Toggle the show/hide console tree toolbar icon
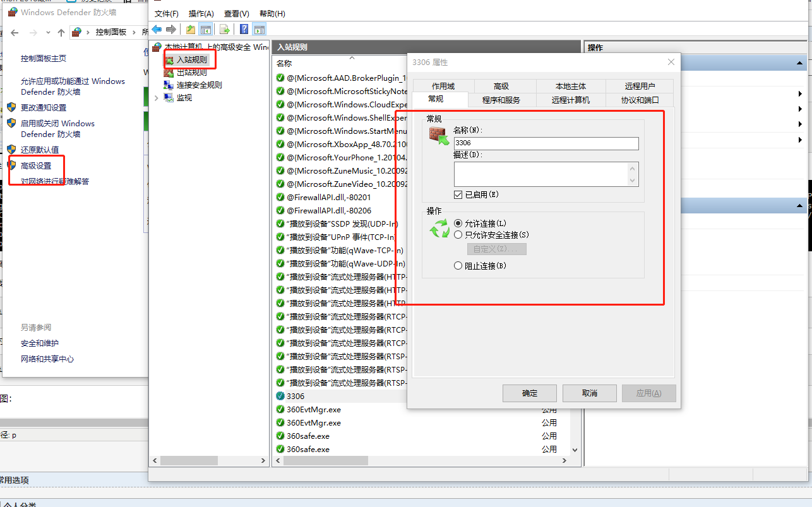812x507 pixels. pos(205,29)
